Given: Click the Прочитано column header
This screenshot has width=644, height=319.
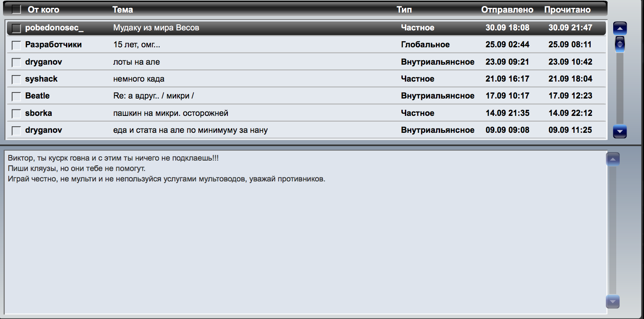Looking at the screenshot, I should pos(567,10).
